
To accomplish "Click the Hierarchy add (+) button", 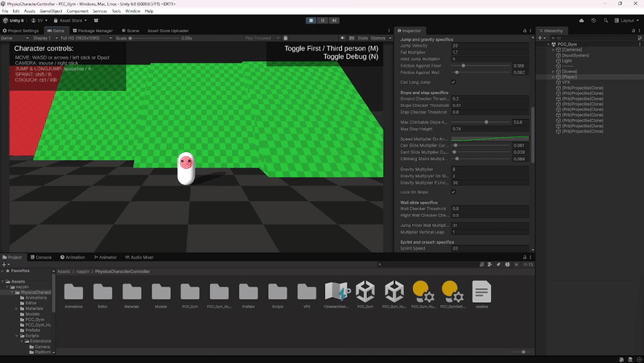I will tap(539, 38).
